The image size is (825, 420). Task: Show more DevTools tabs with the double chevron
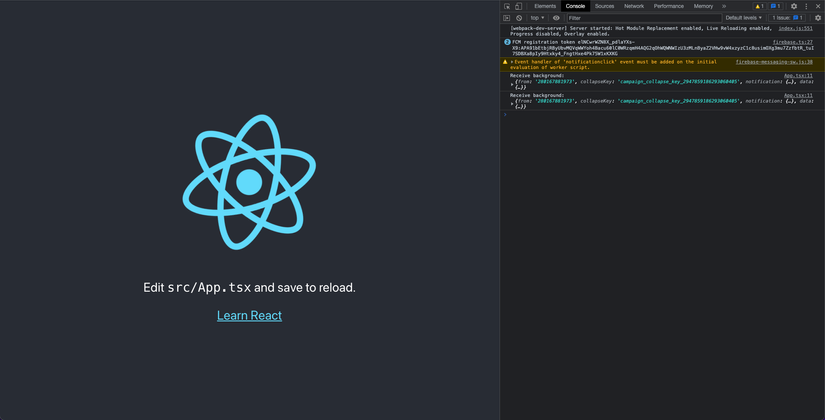coord(724,6)
